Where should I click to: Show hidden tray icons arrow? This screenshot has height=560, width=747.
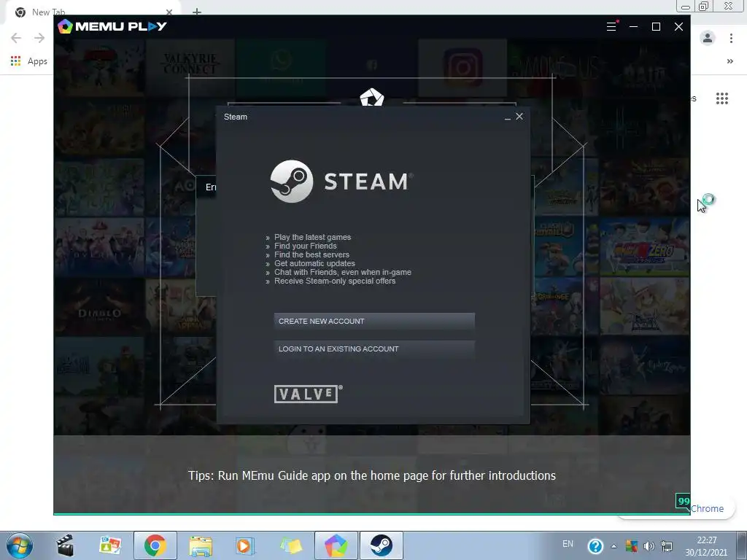[614, 546]
